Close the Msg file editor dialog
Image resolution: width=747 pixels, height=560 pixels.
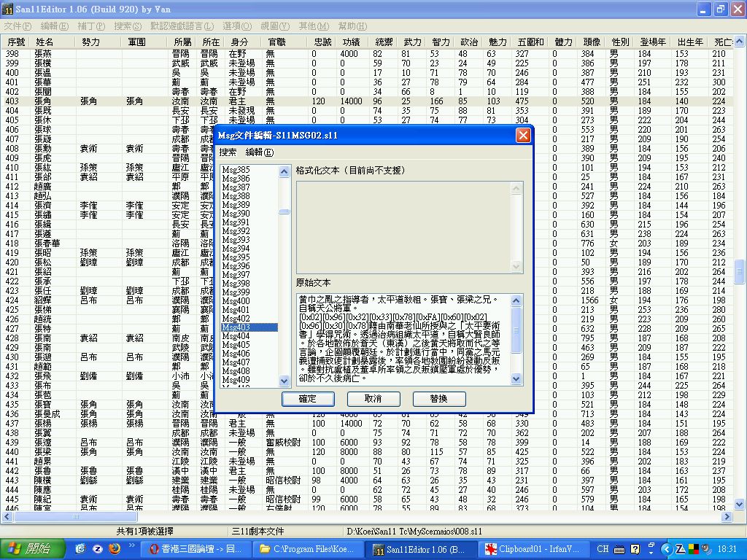click(x=522, y=136)
